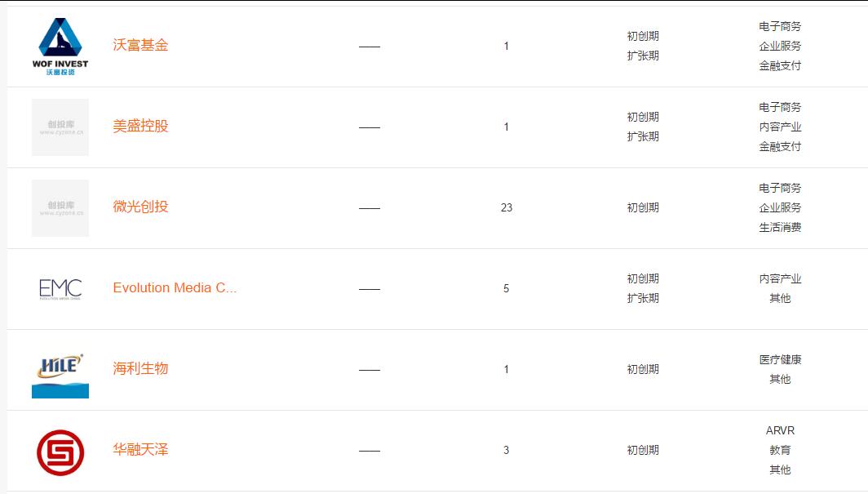Click the placeholder logo beside 微光创投
The image size is (868, 494).
point(60,208)
